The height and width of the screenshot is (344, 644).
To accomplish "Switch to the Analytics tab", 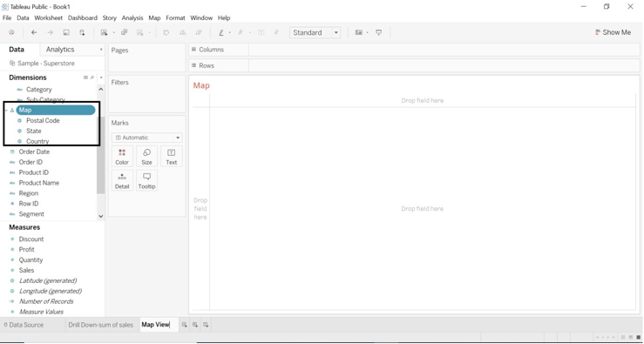I will pos(60,50).
